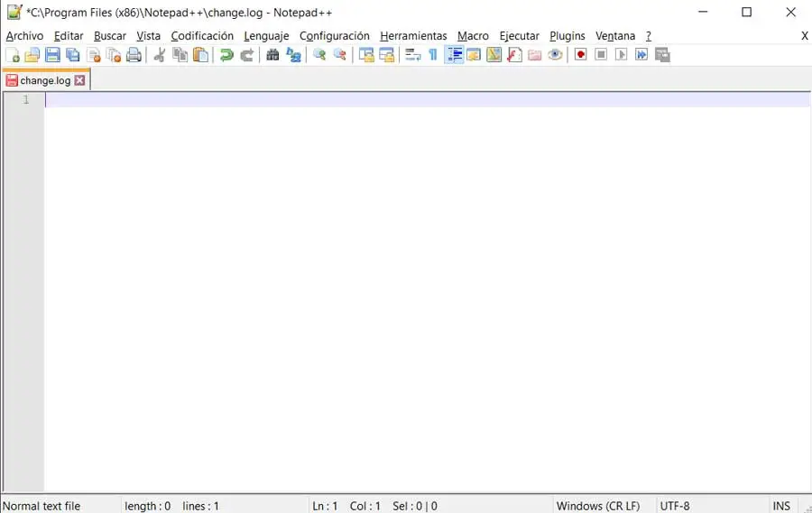Screen dimensions: 812x513
Task: Paste from clipboard using the Paste icon
Action: (200, 55)
